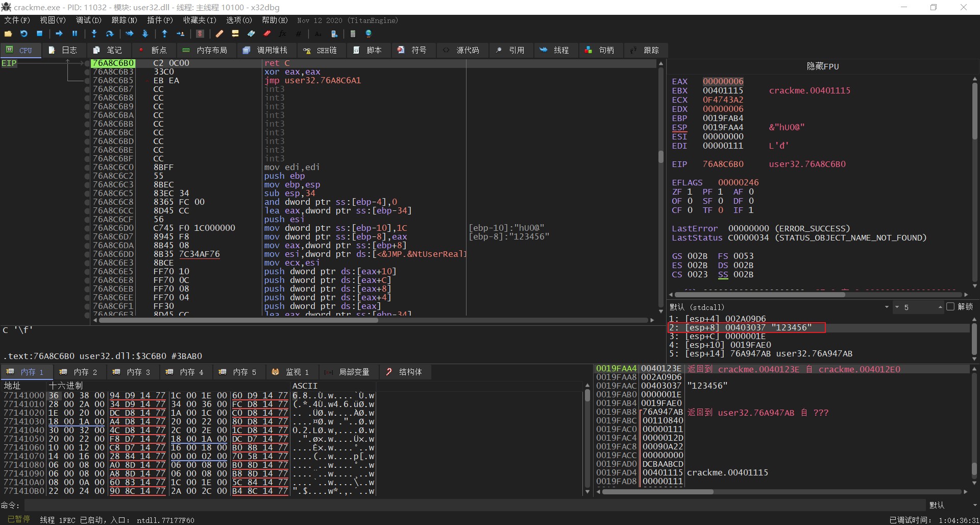
Task: Open the 调试(D) debug menu
Action: click(88, 20)
